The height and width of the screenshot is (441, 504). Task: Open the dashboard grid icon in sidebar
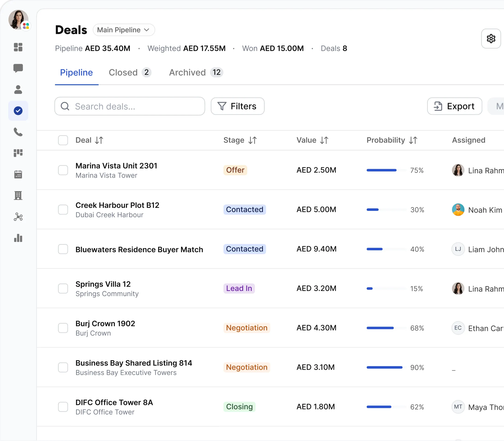pos(18,47)
